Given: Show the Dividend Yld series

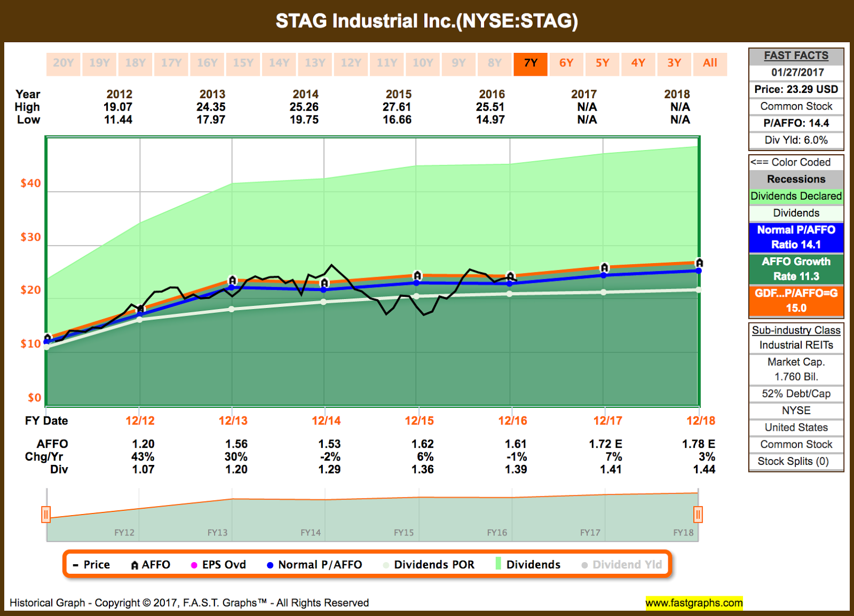Looking at the screenshot, I should pos(622,565).
